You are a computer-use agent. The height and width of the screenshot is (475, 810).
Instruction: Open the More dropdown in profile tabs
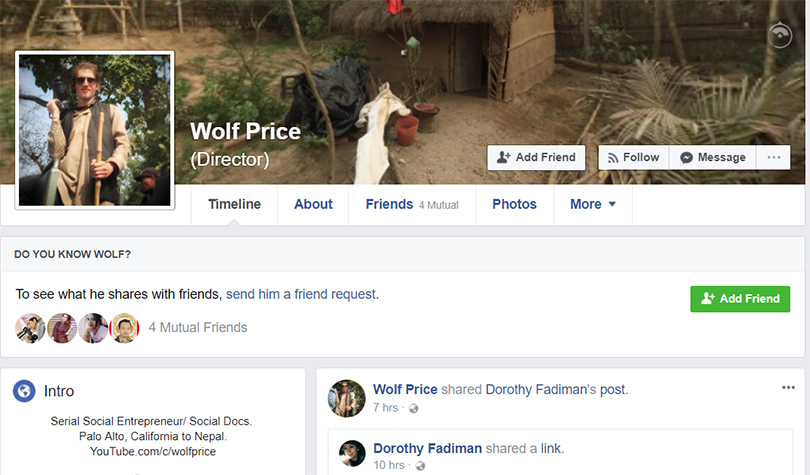[593, 204]
